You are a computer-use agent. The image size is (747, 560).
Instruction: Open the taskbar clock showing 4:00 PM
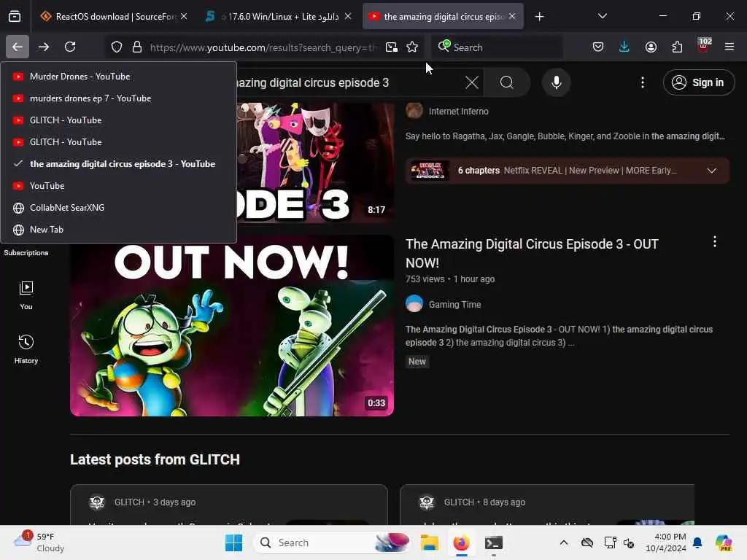[x=665, y=542]
